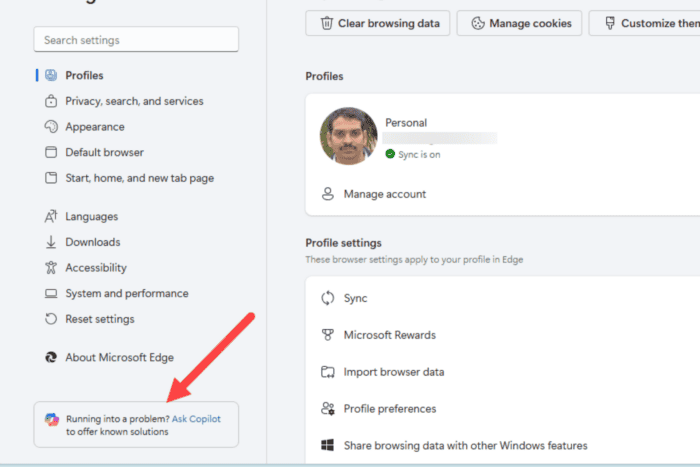This screenshot has height=467, width=700.
Task: Click the Ask Copilot link
Action: 196,419
